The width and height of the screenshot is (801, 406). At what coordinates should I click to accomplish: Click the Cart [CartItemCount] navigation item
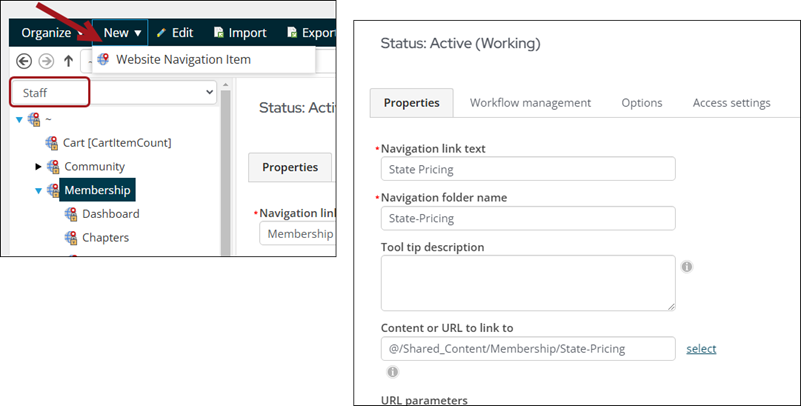coord(117,143)
